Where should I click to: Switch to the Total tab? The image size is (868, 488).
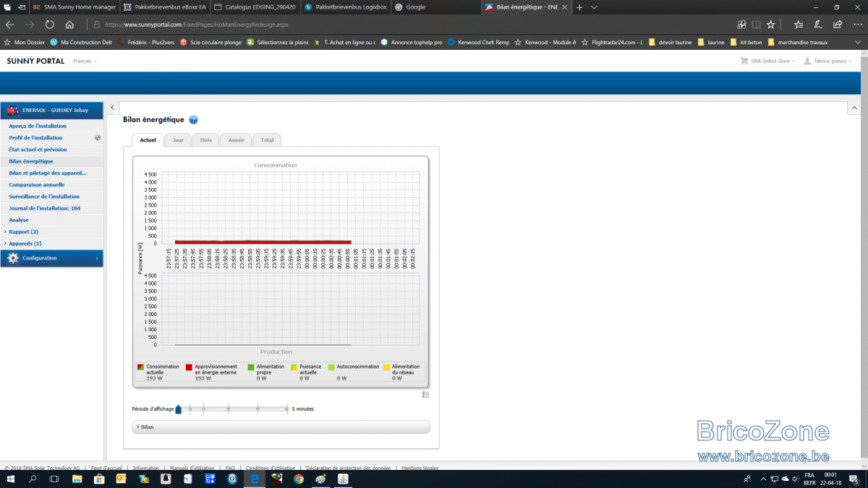coord(267,140)
